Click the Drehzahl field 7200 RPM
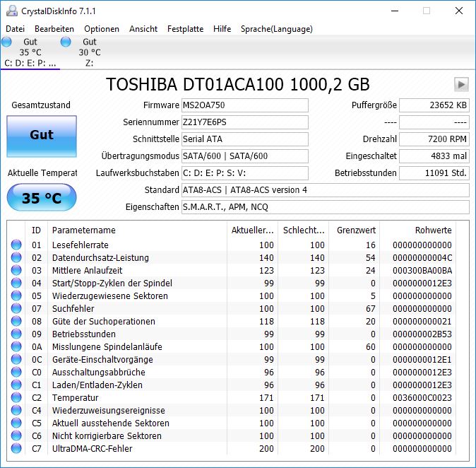 (x=434, y=139)
